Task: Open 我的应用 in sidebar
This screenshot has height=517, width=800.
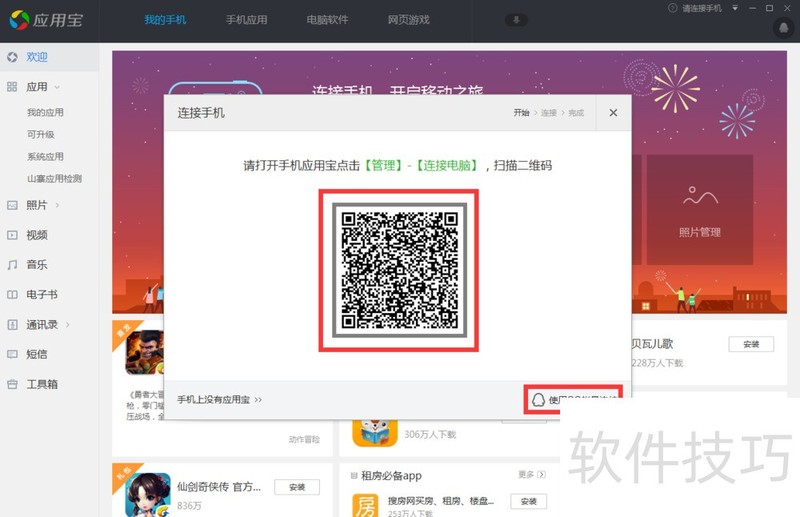Action: [x=45, y=112]
